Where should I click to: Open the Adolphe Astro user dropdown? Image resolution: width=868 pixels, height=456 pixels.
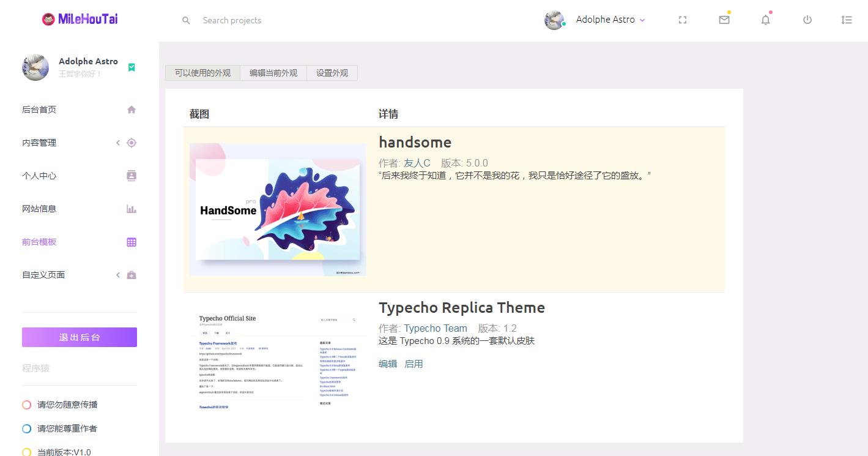pyautogui.click(x=610, y=20)
